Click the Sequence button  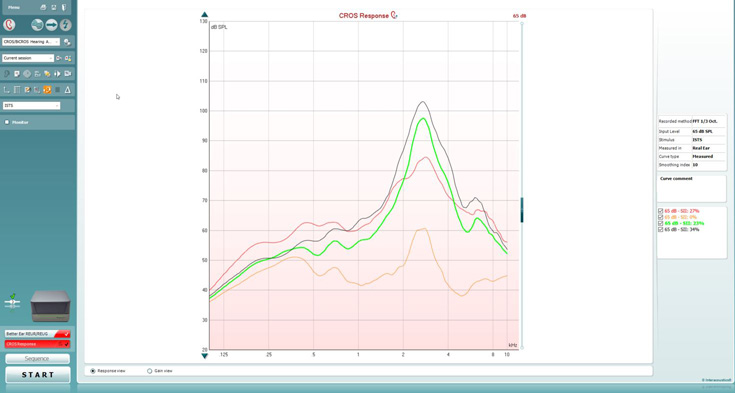point(38,359)
